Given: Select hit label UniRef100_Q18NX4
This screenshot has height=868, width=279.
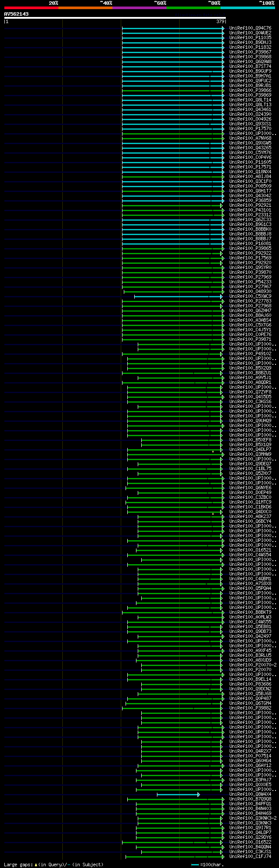Looking at the screenshot, I should coord(250,172).
